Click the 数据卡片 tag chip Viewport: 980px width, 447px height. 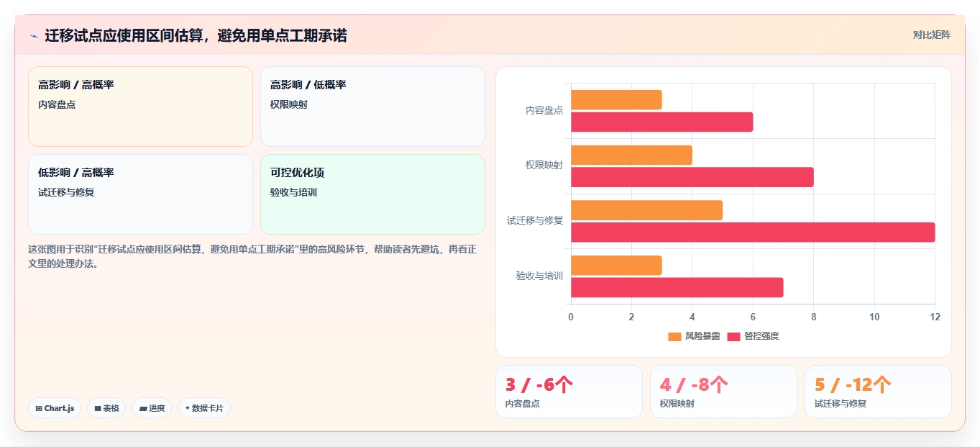(204, 408)
